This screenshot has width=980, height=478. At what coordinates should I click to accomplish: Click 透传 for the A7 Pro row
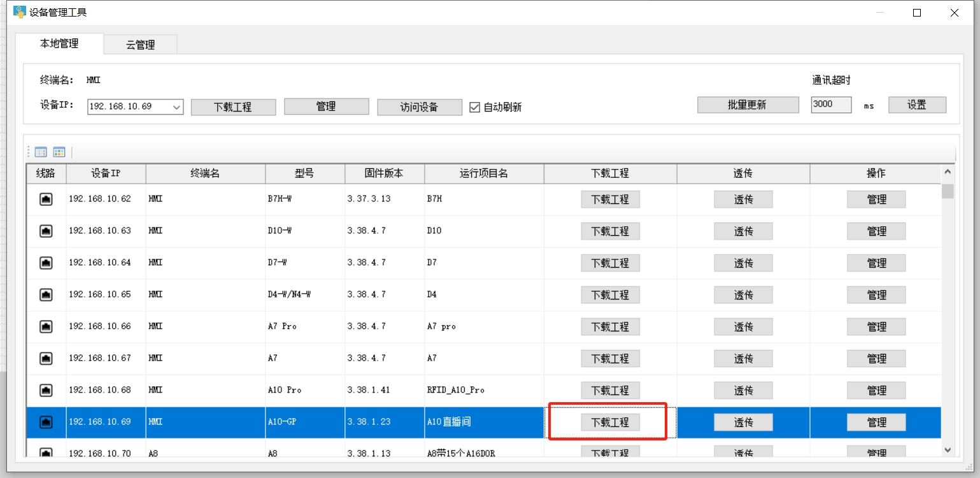pyautogui.click(x=743, y=327)
